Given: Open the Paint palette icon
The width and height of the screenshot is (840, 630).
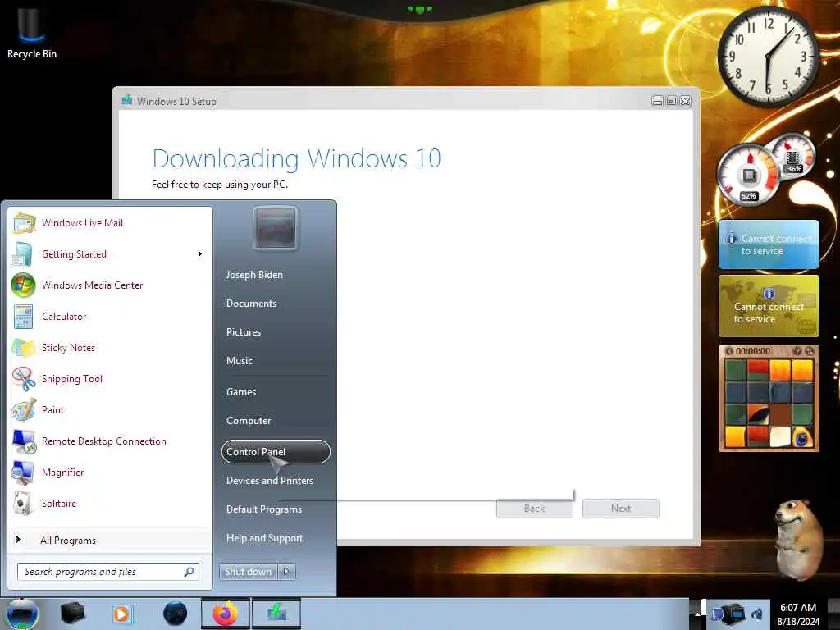Looking at the screenshot, I should 23,410.
